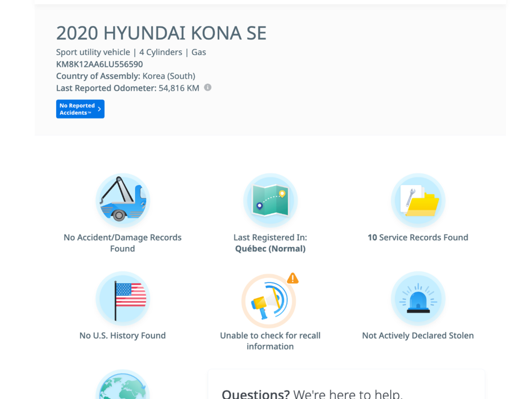This screenshot has width=532, height=399.
Task: Click the tow truck accident records icon
Action: click(123, 201)
